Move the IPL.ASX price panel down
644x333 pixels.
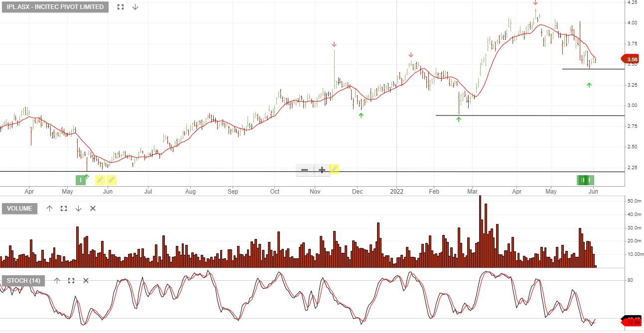[x=135, y=7]
